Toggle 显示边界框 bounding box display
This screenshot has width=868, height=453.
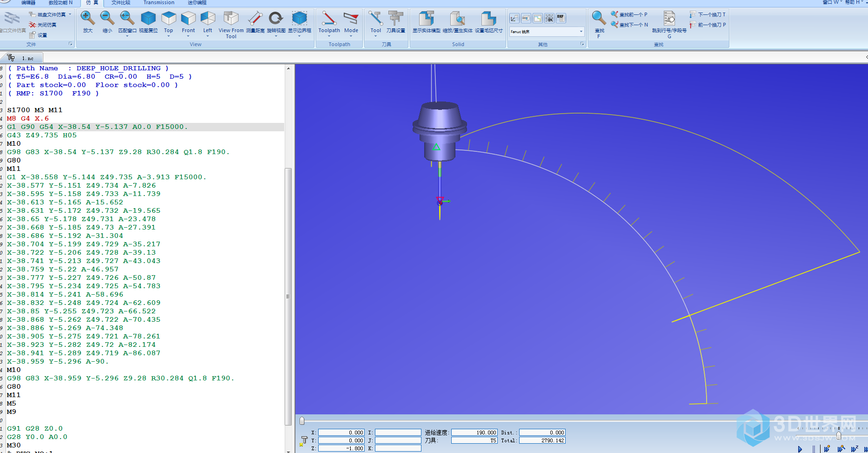299,19
